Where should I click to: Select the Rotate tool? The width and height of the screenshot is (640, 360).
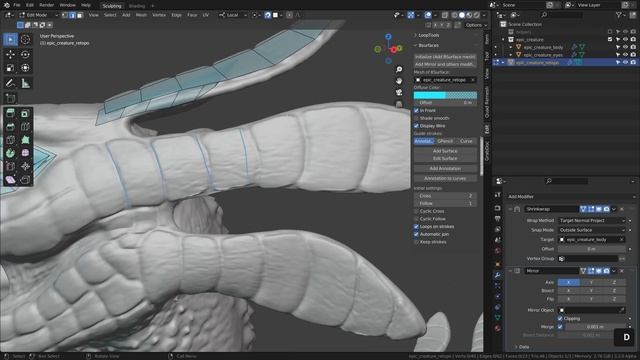point(25,54)
